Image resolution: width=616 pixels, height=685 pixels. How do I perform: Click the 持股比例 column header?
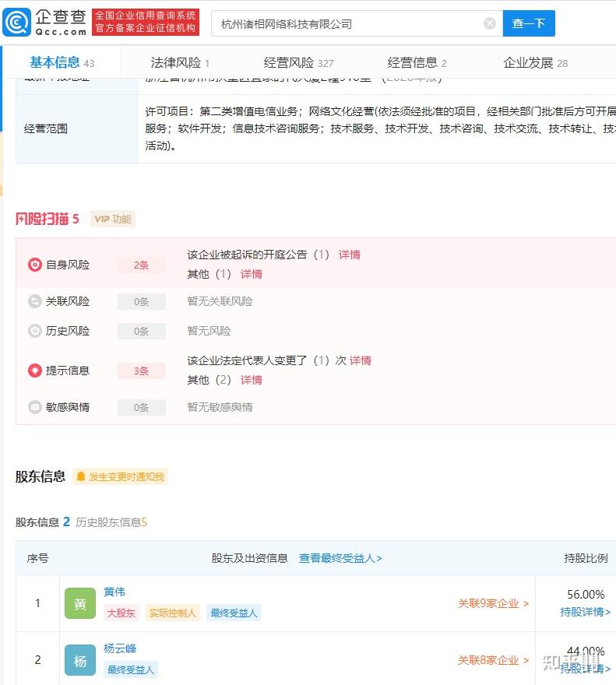pos(586,558)
